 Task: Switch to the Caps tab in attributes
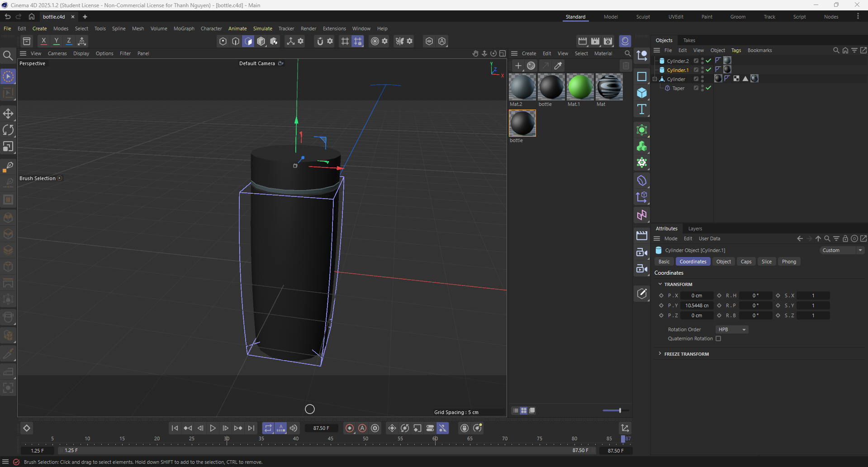[x=745, y=262]
